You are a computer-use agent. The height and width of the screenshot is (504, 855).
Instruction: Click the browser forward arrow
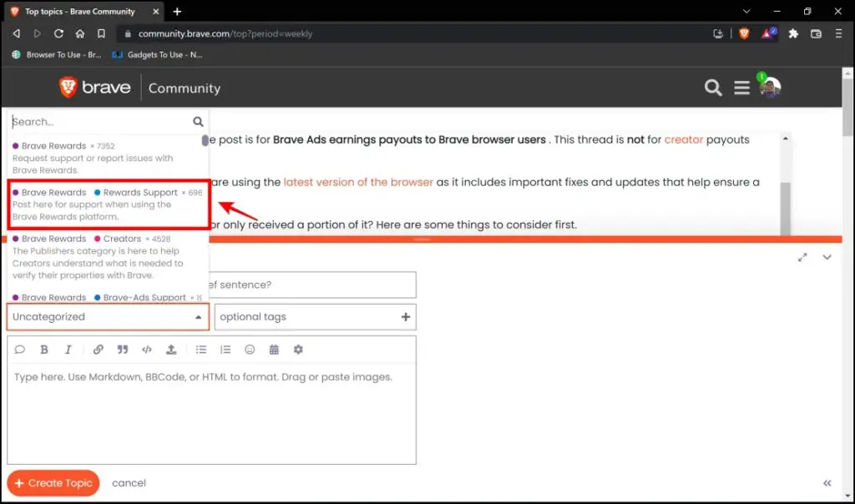[x=37, y=33]
